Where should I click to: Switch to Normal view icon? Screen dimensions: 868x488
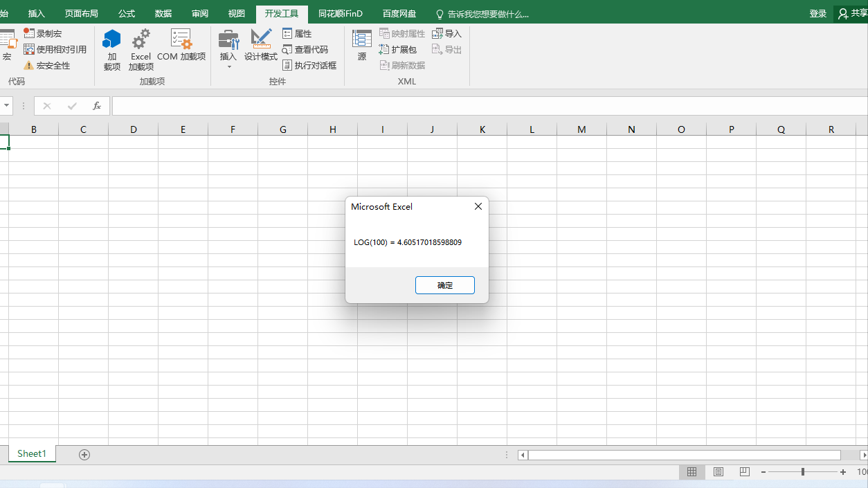coord(691,472)
